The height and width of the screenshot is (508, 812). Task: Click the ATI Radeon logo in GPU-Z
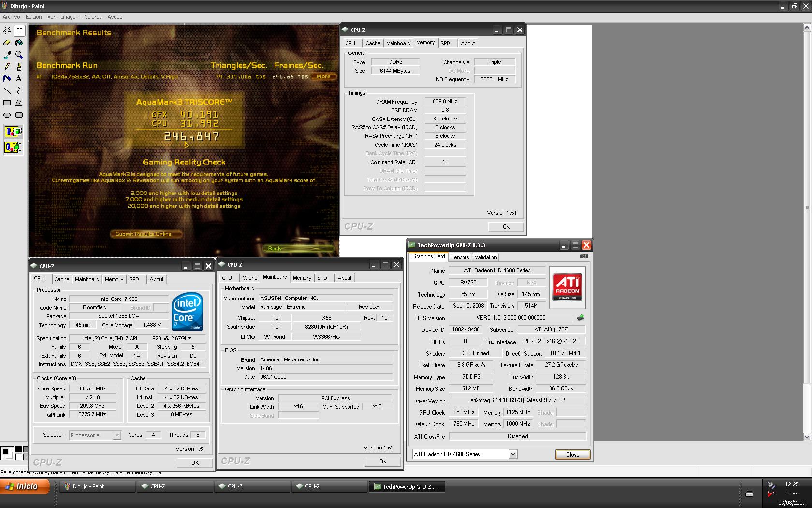click(567, 287)
